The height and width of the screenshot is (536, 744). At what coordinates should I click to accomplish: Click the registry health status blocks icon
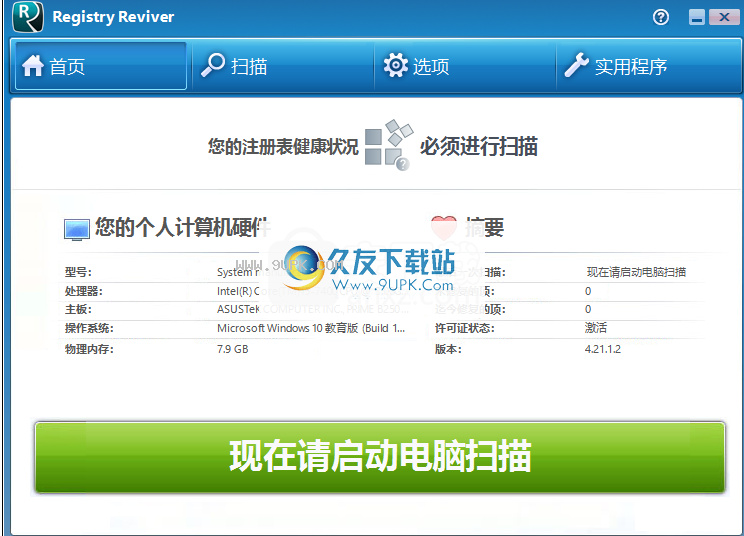point(389,145)
